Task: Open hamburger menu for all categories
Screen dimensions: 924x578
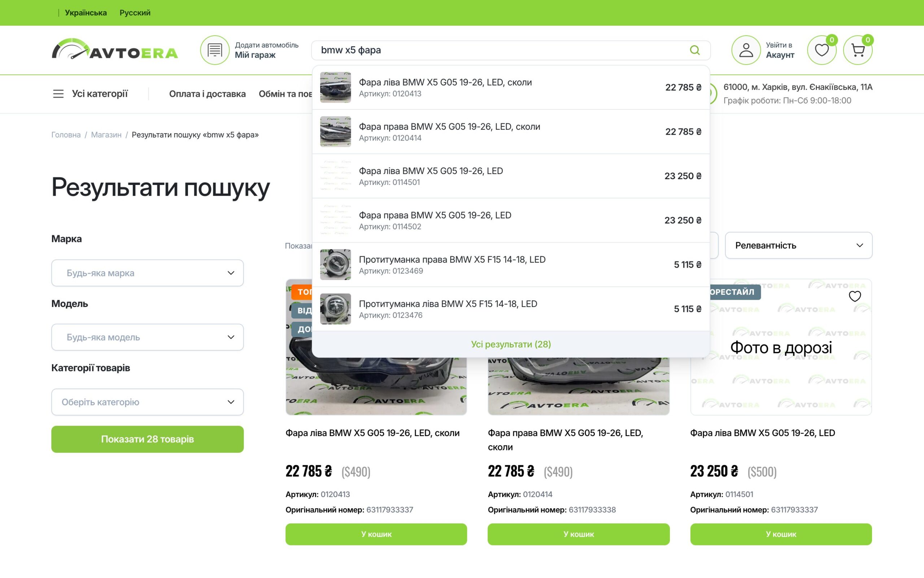Action: click(58, 94)
